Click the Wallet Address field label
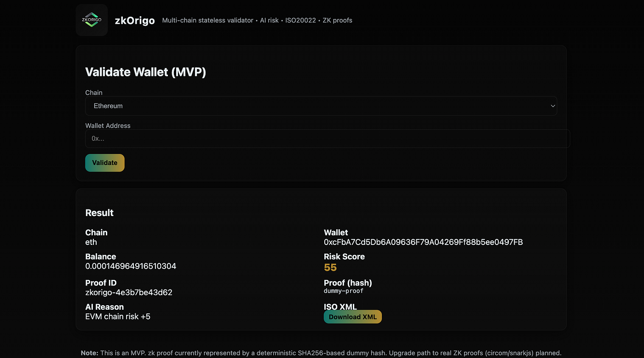Image resolution: width=644 pixels, height=358 pixels. 108,125
